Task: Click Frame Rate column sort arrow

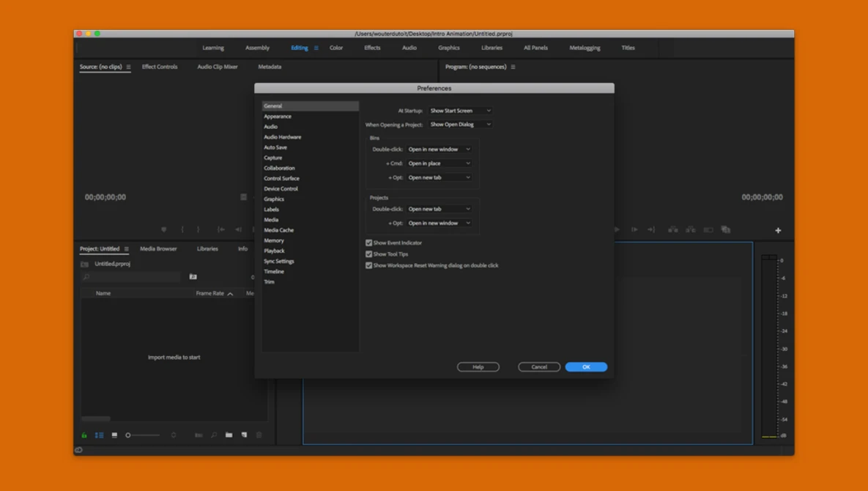Action: coord(230,294)
